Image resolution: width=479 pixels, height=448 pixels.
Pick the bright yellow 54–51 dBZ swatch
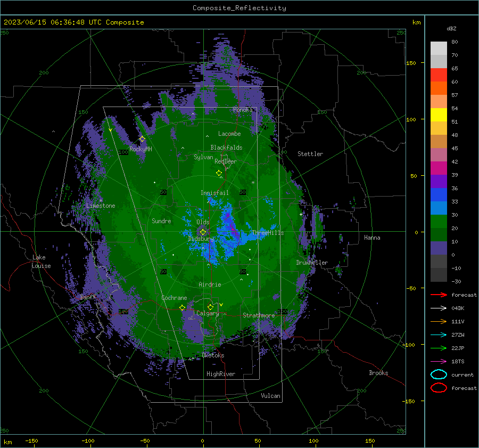pyautogui.click(x=439, y=115)
